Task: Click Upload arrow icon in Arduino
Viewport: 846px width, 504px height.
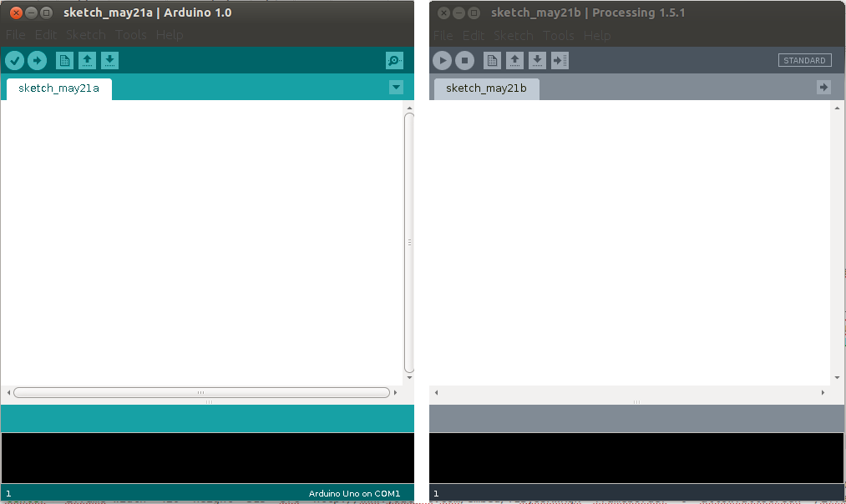Action: point(38,60)
